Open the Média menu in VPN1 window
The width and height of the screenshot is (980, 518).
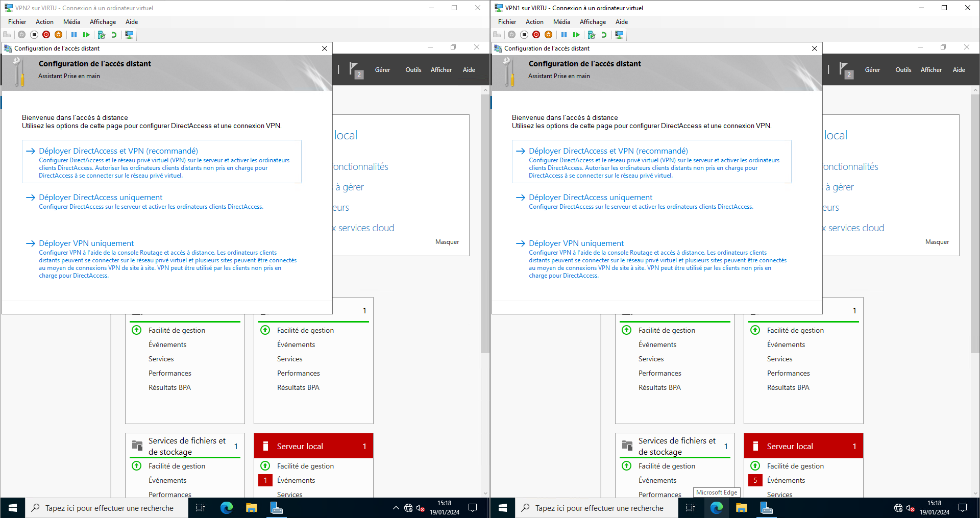coord(561,22)
